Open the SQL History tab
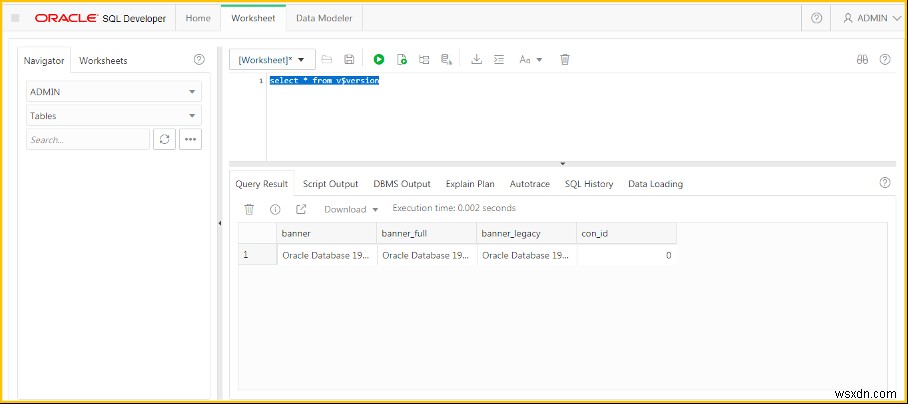This screenshot has height=404, width=908. pos(589,184)
